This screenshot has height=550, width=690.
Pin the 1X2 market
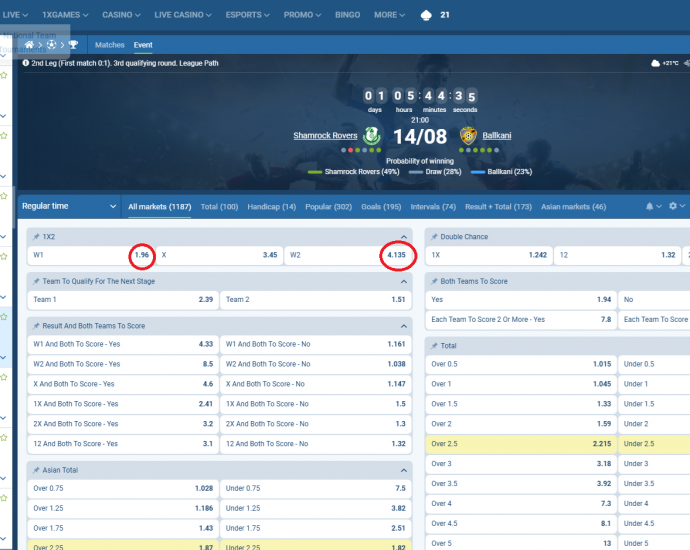(x=36, y=237)
